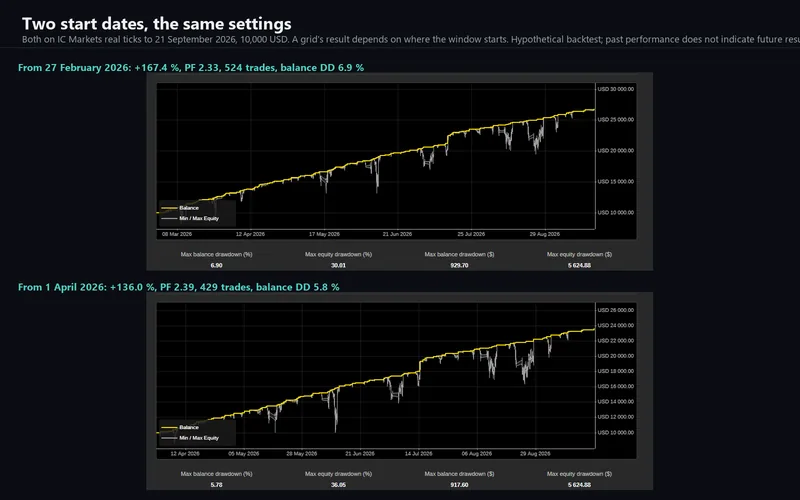Click the "USD 26 000.00" axis label
Screen dimensions: 800x500
(x=616, y=310)
